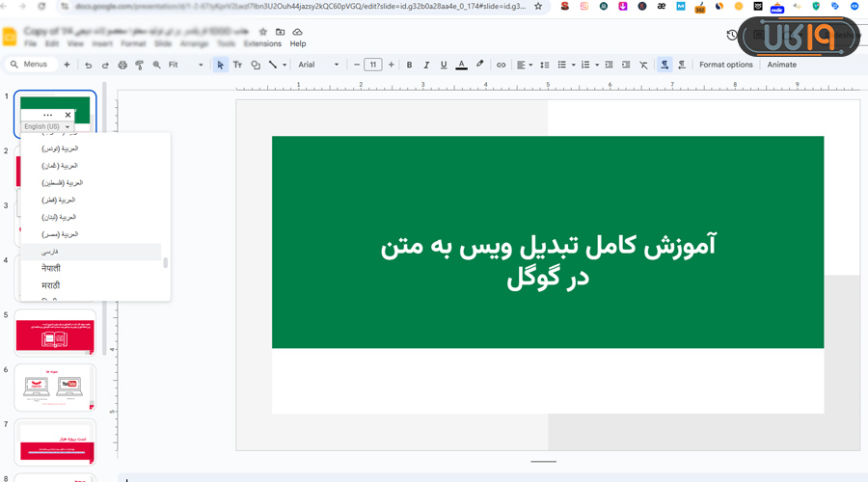
Task: Select नेपाली in language list
Action: click(x=91, y=268)
